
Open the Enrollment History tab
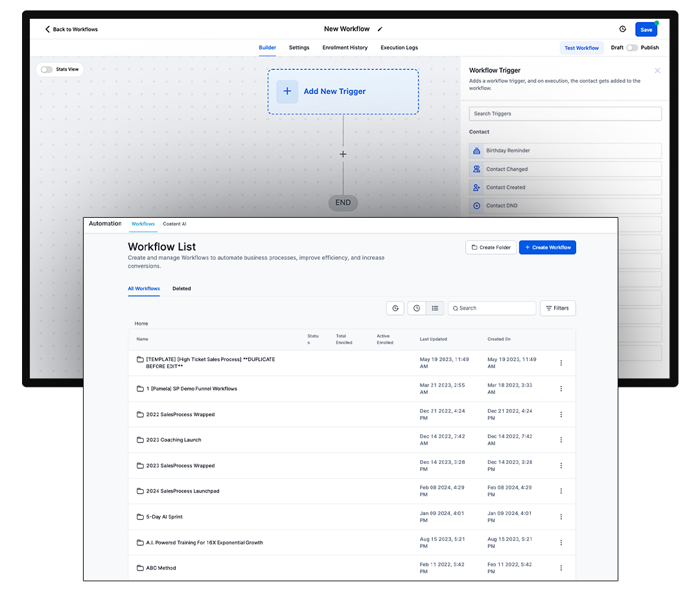(345, 48)
